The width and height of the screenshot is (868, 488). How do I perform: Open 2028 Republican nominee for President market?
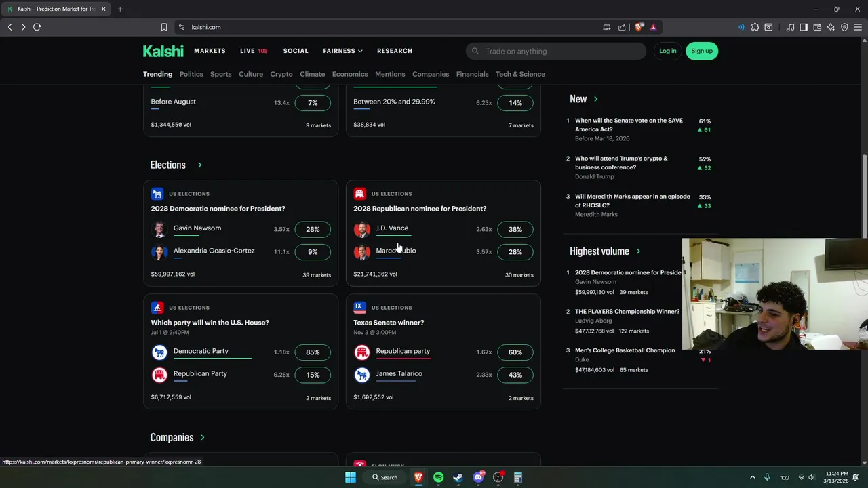420,209
